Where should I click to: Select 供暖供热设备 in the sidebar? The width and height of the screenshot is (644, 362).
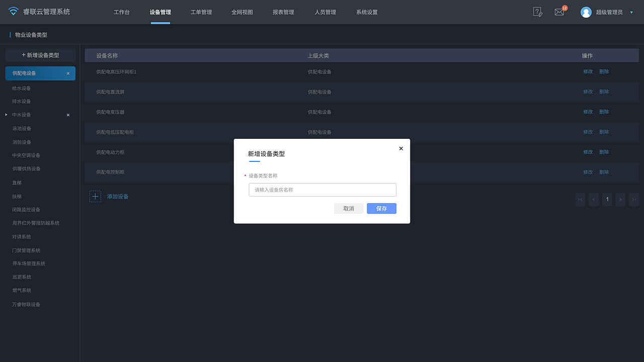click(x=26, y=169)
